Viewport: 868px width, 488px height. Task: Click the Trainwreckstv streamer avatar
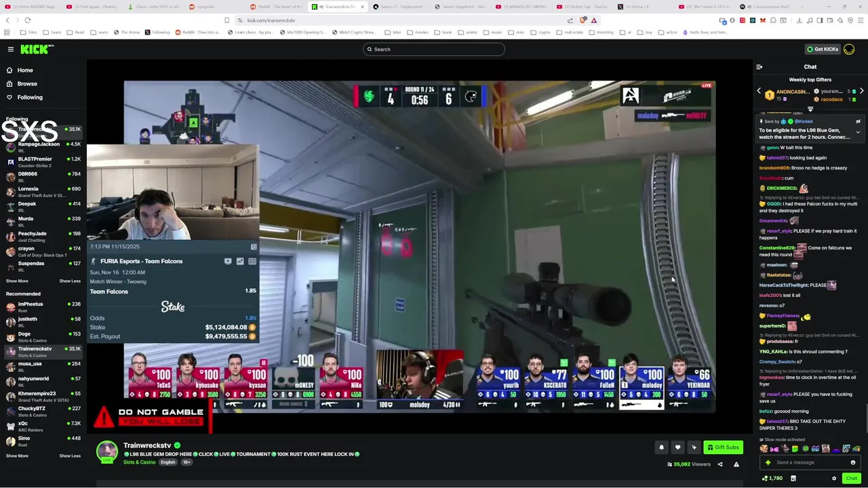[106, 451]
